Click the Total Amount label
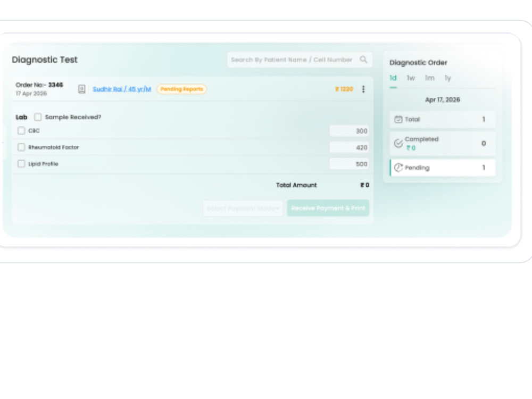 tap(296, 185)
